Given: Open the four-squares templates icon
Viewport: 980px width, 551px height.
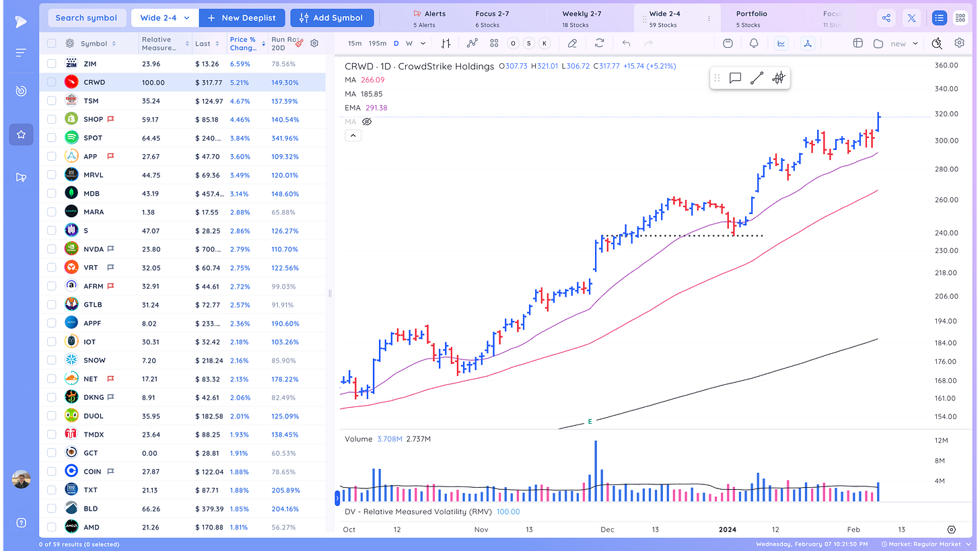Looking at the screenshot, I should pos(494,43).
